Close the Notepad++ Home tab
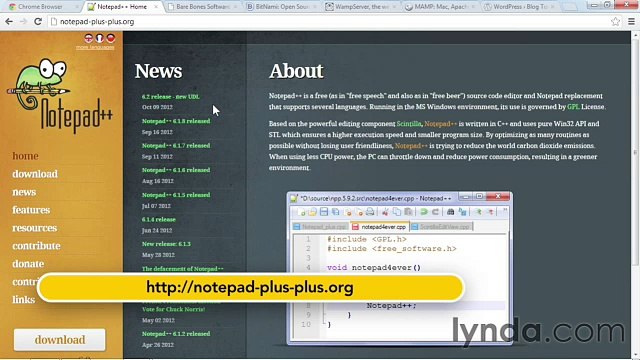Screen dimensions: 640x360 [156, 7]
